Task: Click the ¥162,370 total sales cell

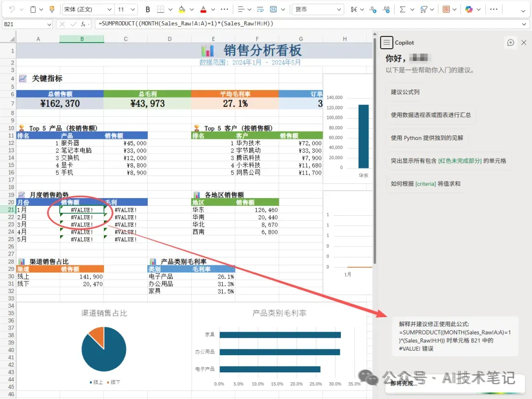Action: point(60,103)
